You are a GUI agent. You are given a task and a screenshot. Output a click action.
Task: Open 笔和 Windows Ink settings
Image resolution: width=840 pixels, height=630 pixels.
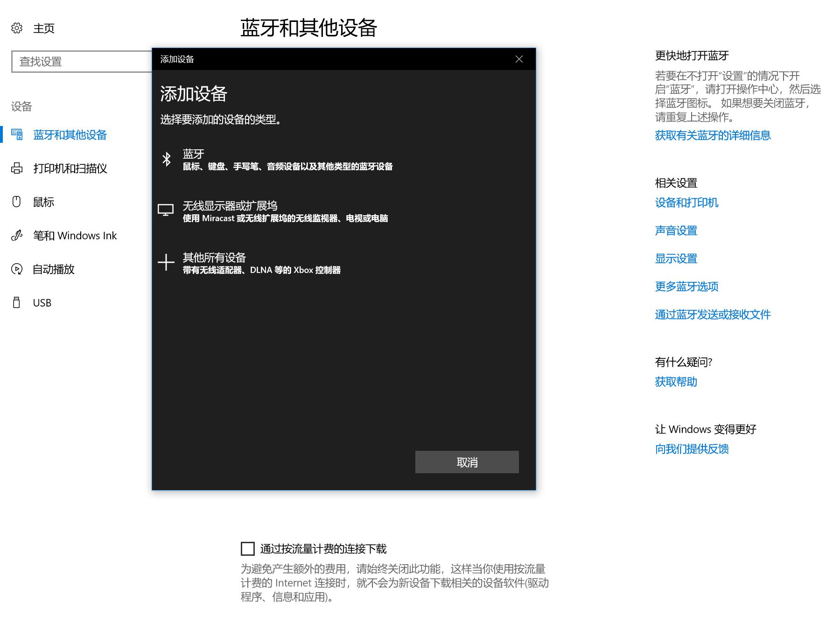coord(75,236)
